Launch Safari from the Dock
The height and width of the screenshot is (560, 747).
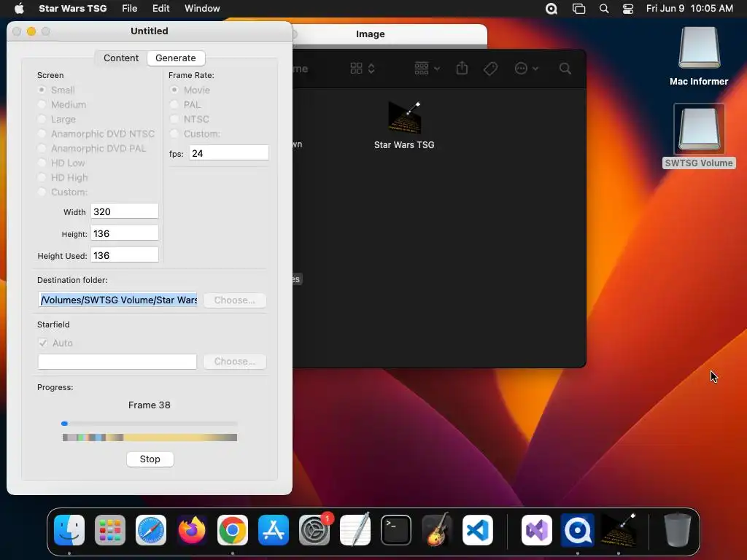[151, 530]
